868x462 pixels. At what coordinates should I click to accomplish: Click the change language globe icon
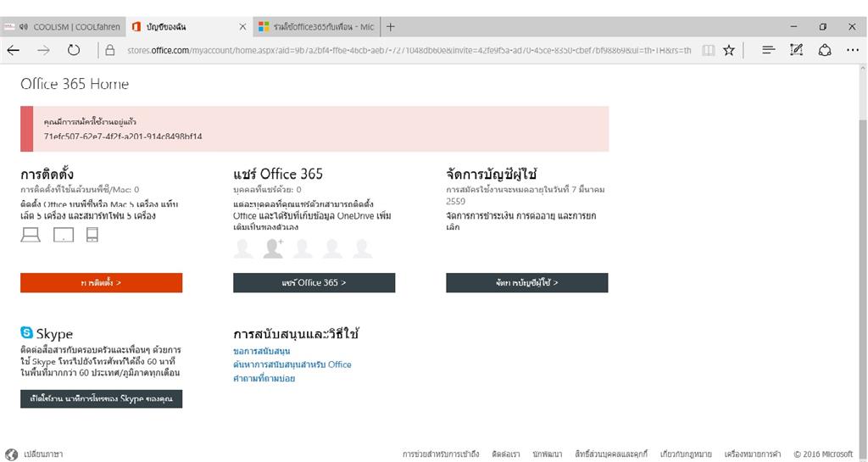(11, 454)
